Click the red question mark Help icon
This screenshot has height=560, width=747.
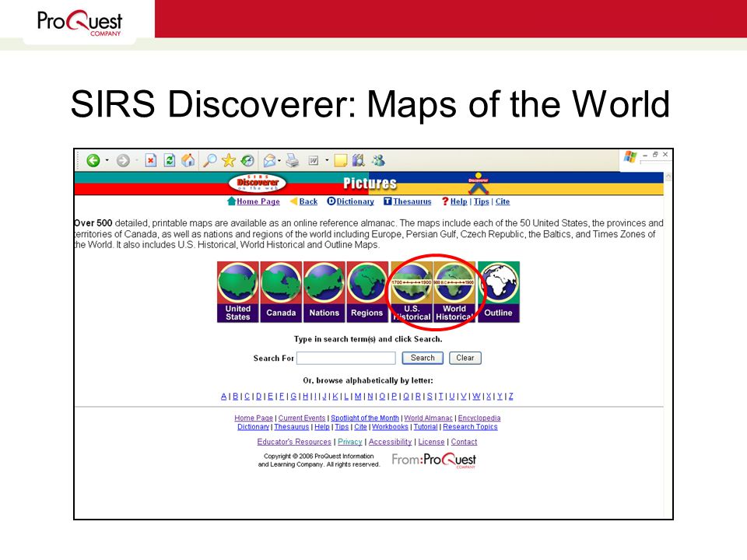point(445,201)
